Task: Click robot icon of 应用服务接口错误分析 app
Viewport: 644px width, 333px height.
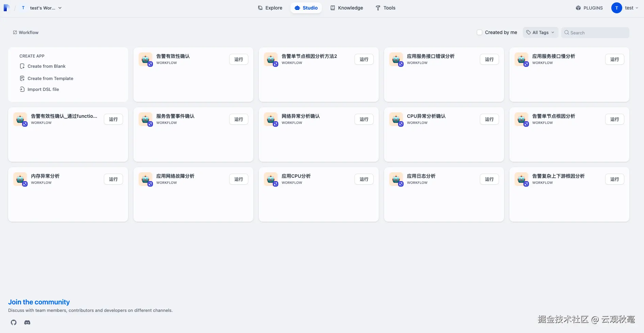Action: pyautogui.click(x=396, y=59)
